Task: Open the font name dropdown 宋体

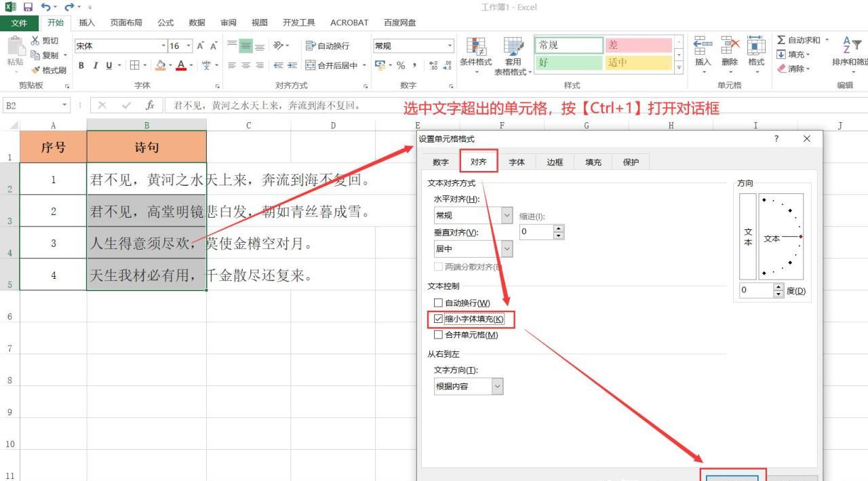Action: pyautogui.click(x=163, y=45)
